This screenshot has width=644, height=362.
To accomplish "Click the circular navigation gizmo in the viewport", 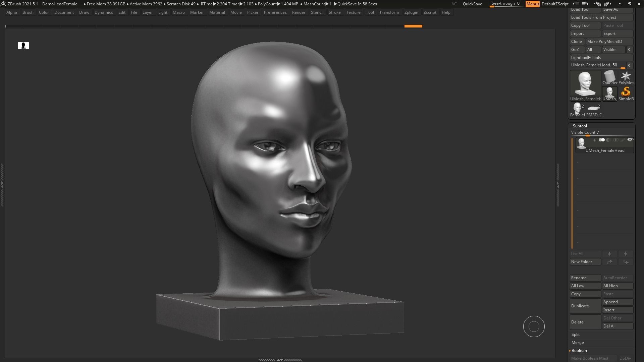I will (534, 326).
